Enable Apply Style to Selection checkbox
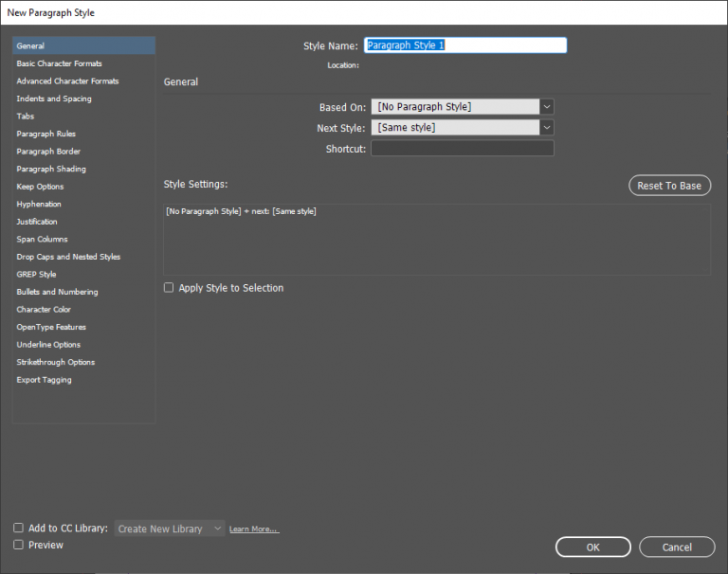 pos(169,288)
